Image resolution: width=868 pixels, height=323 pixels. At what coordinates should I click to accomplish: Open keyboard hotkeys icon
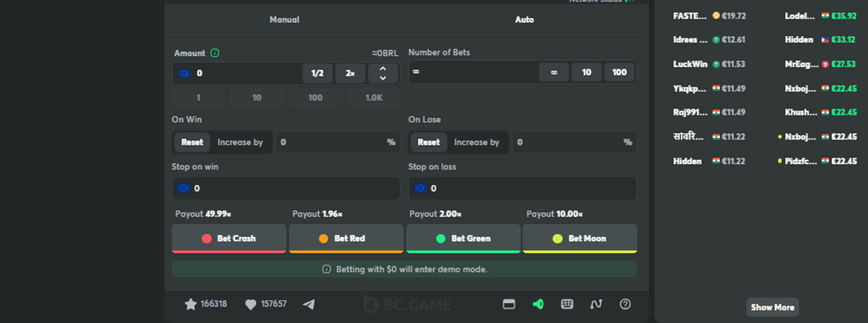tap(567, 304)
